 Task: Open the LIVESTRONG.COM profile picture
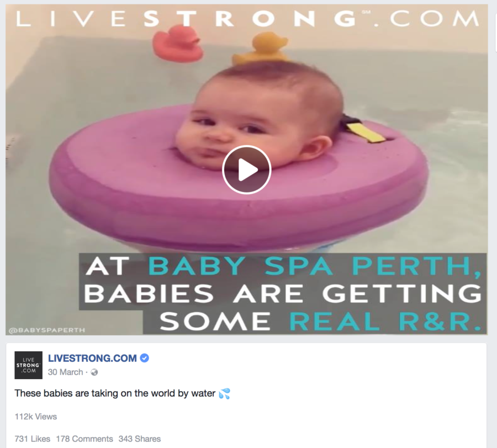click(x=29, y=365)
